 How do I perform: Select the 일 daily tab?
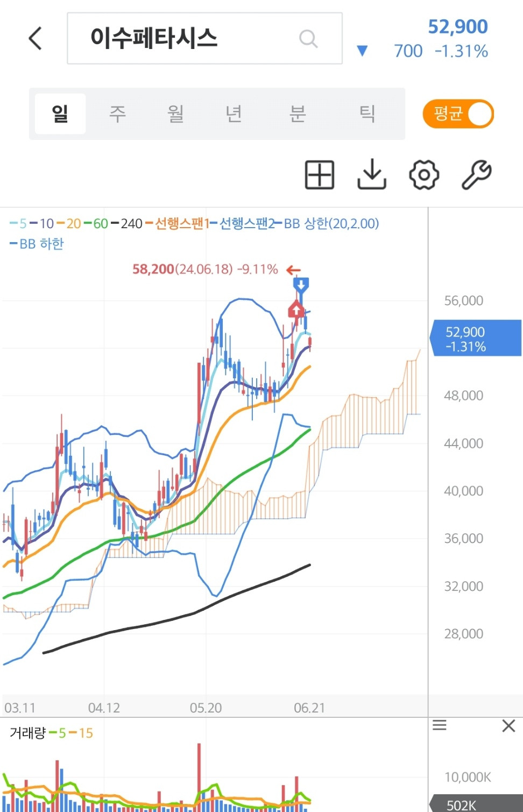click(60, 114)
